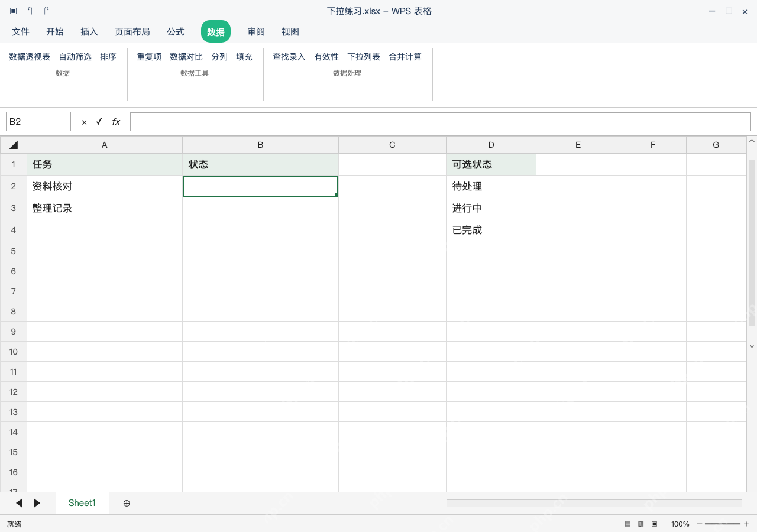Switch to the 插入 tab
The image size is (757, 532).
(x=89, y=32)
